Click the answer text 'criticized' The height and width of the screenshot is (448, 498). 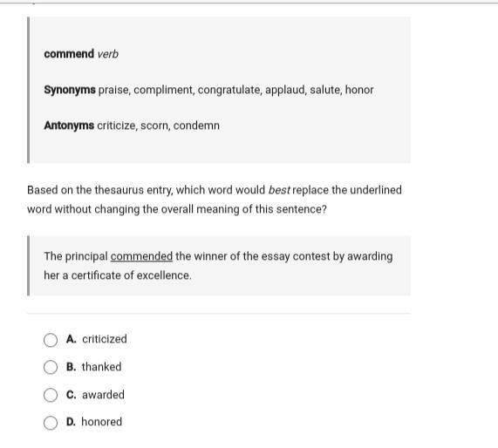(105, 339)
